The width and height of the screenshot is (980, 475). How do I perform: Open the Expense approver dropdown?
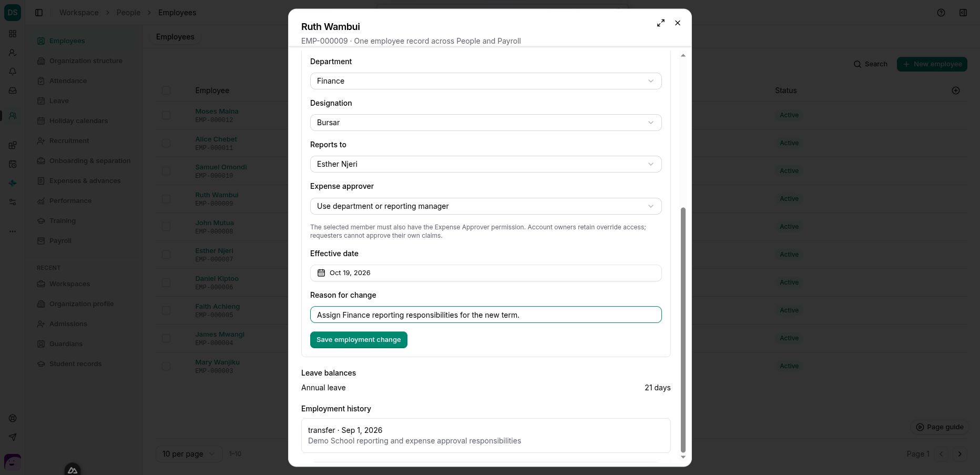coord(486,206)
